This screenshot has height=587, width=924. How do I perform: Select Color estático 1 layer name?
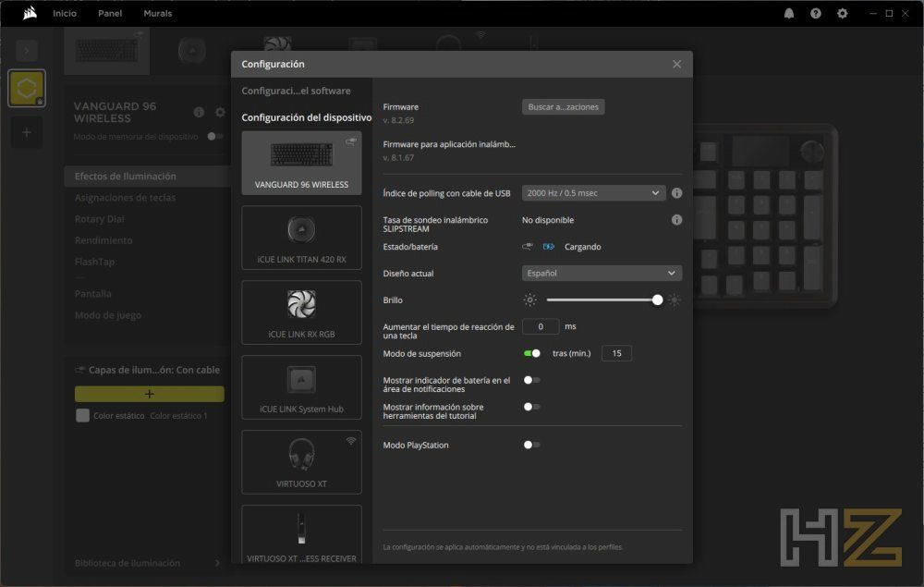pos(178,415)
